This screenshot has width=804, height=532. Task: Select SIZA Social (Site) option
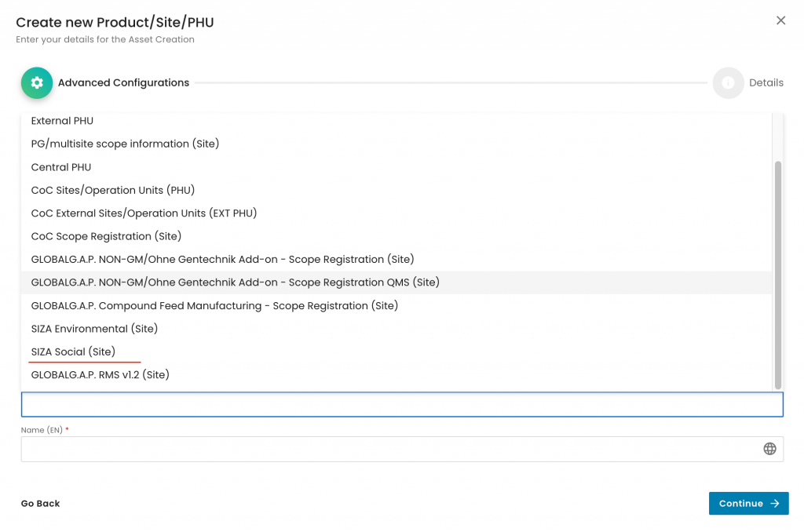(73, 352)
